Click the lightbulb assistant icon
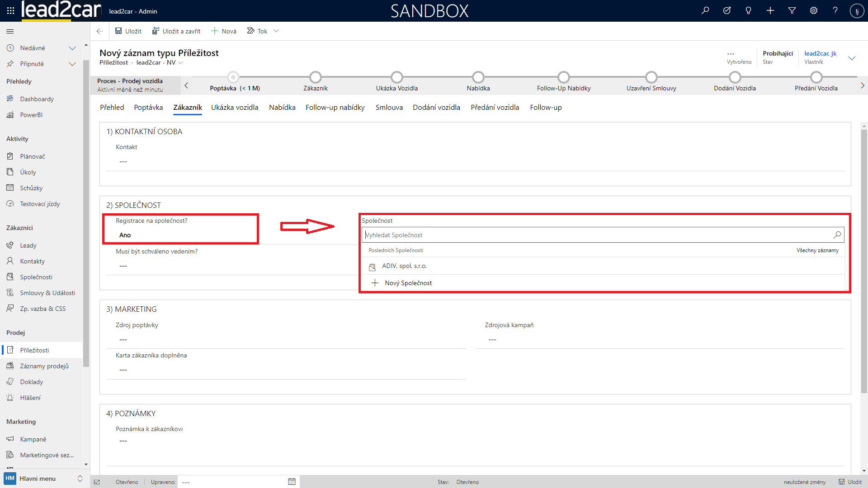 click(748, 11)
